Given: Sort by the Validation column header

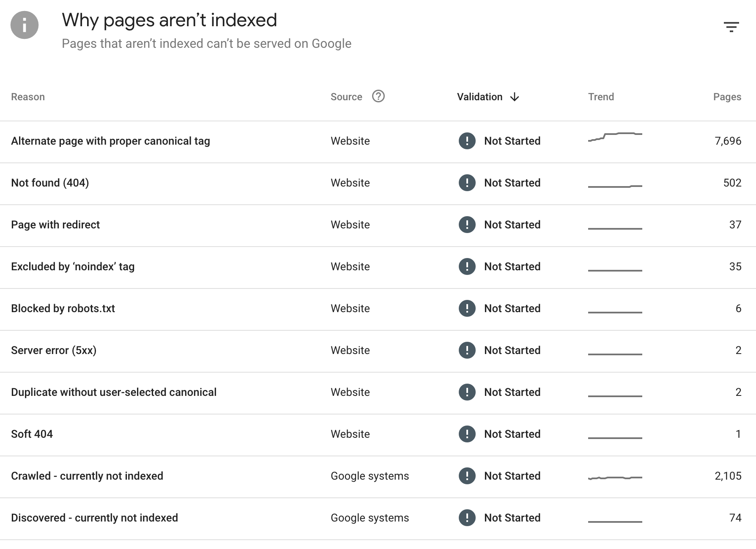Looking at the screenshot, I should tap(479, 97).
